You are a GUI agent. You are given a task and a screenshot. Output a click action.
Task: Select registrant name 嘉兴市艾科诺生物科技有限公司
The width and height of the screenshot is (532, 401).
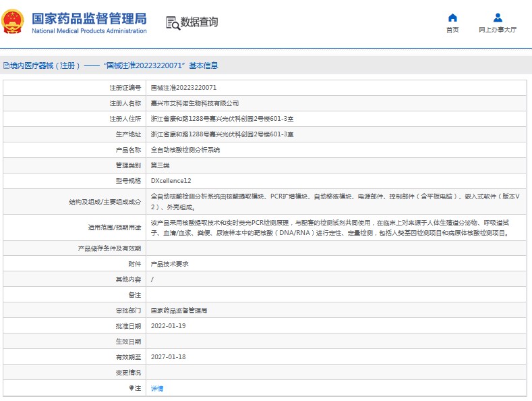[195, 103]
